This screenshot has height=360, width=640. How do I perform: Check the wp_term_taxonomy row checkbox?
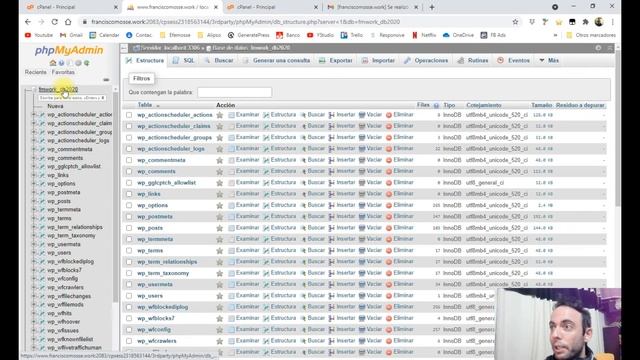click(x=129, y=273)
